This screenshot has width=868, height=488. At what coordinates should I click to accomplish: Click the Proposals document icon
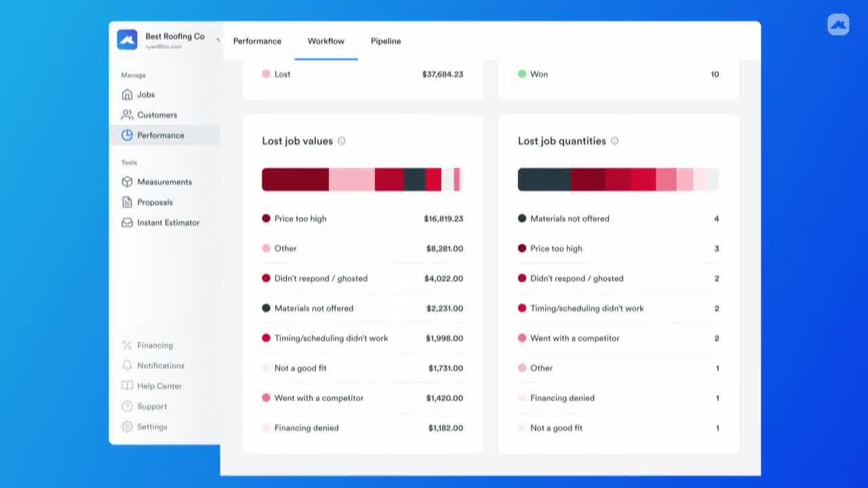pos(127,203)
